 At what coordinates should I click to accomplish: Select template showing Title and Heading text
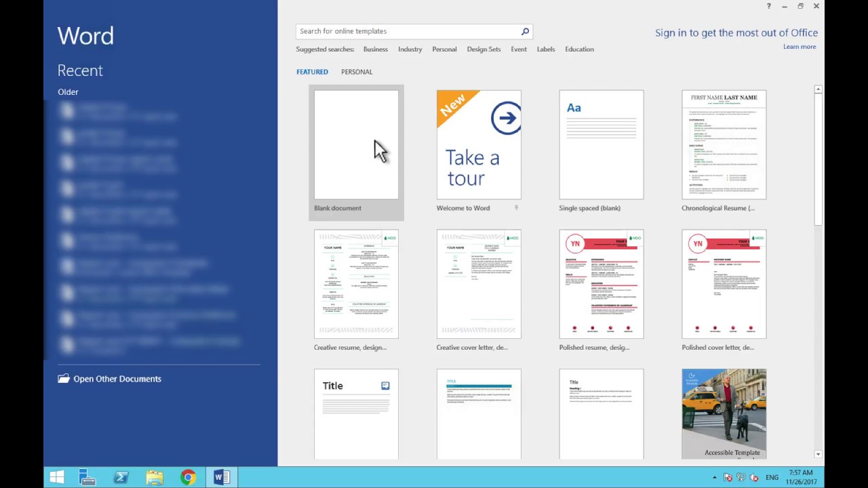601,414
